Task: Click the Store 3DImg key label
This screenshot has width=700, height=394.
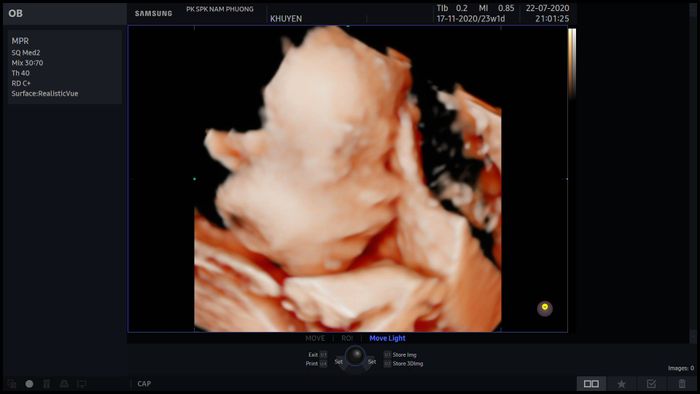Action: pyautogui.click(x=408, y=364)
